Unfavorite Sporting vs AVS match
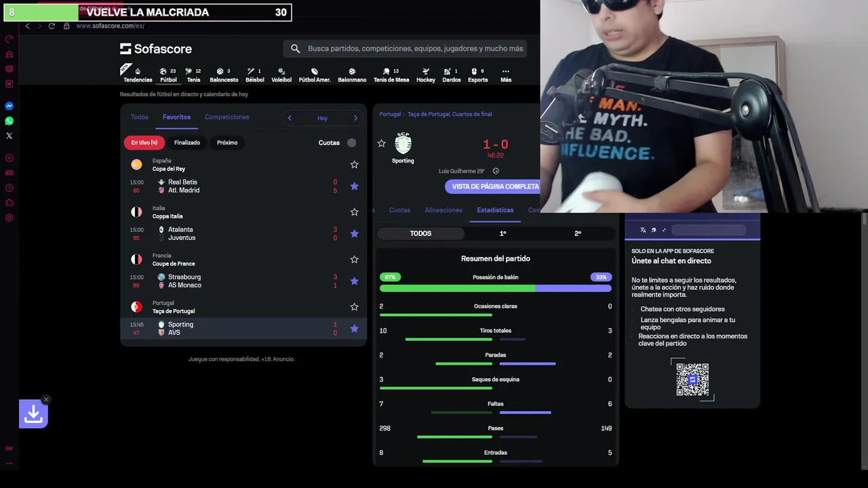Viewport: 868px width, 488px height. pos(354,329)
